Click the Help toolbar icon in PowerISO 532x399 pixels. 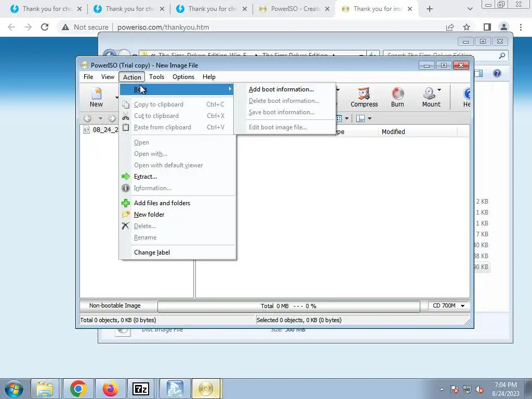coord(467,94)
